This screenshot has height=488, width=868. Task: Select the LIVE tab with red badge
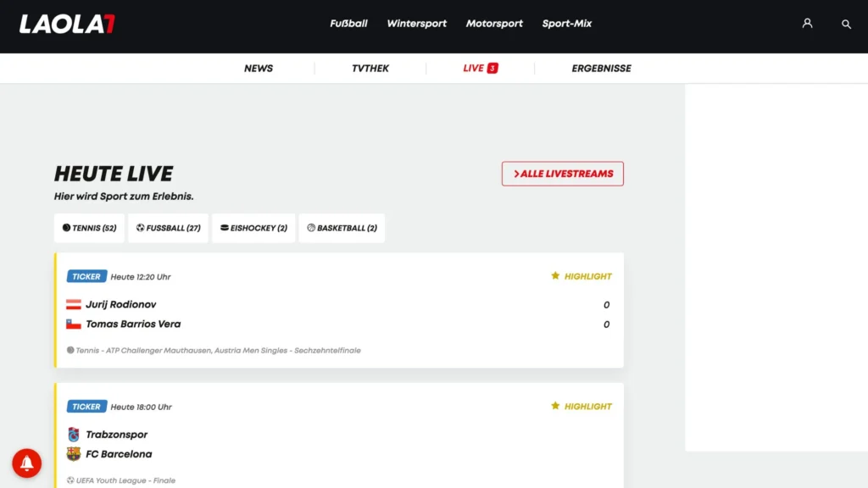pyautogui.click(x=480, y=68)
